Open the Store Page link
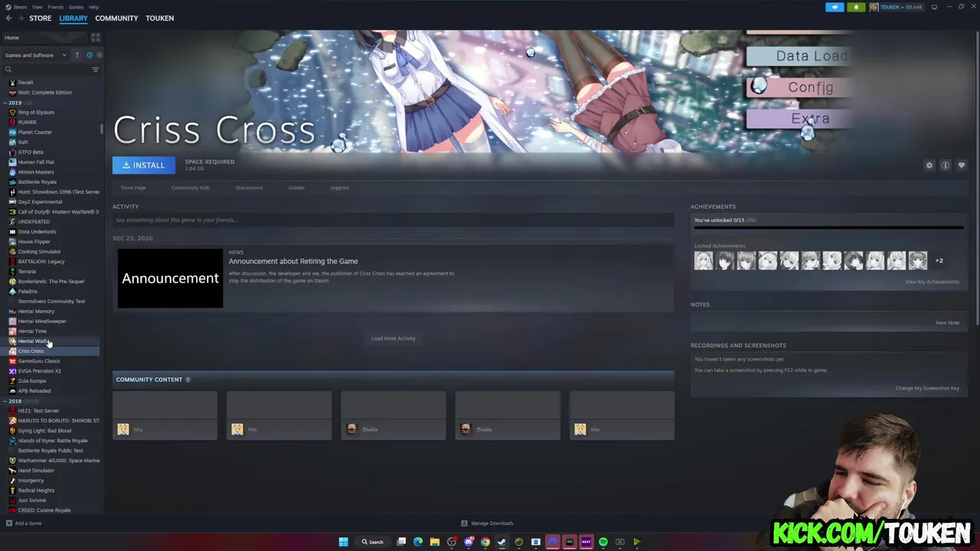Screen dimensions: 980x551 [133, 187]
